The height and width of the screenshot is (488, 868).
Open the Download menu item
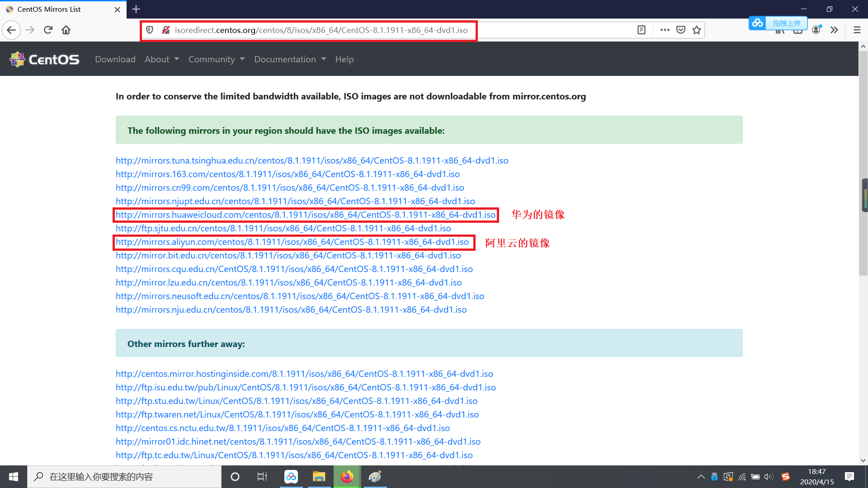click(x=115, y=59)
